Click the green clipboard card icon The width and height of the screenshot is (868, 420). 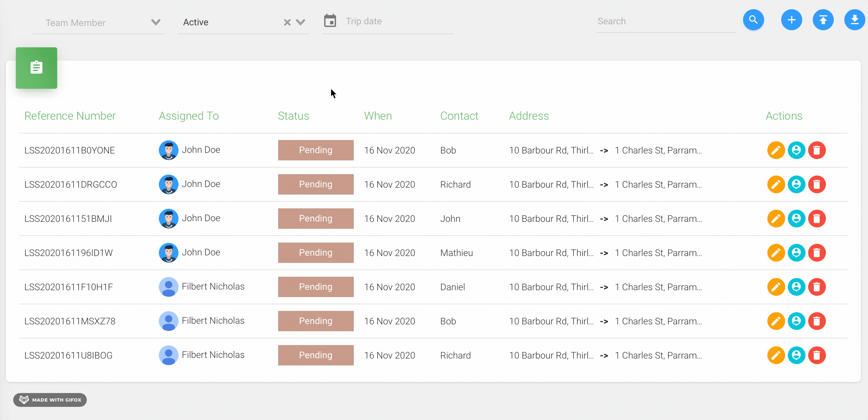(36, 68)
